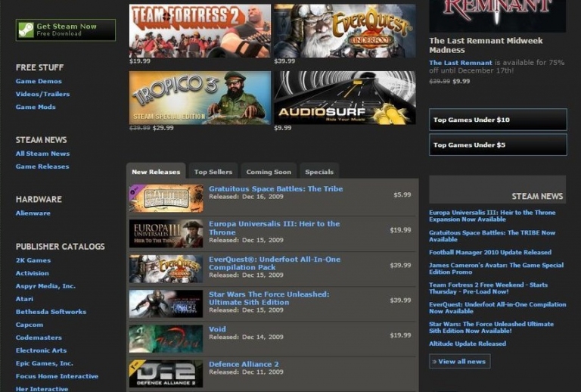Read Team Fortress 2 Free Weekend news
Image resolution: width=581 pixels, height=392 pixels.
coord(489,288)
